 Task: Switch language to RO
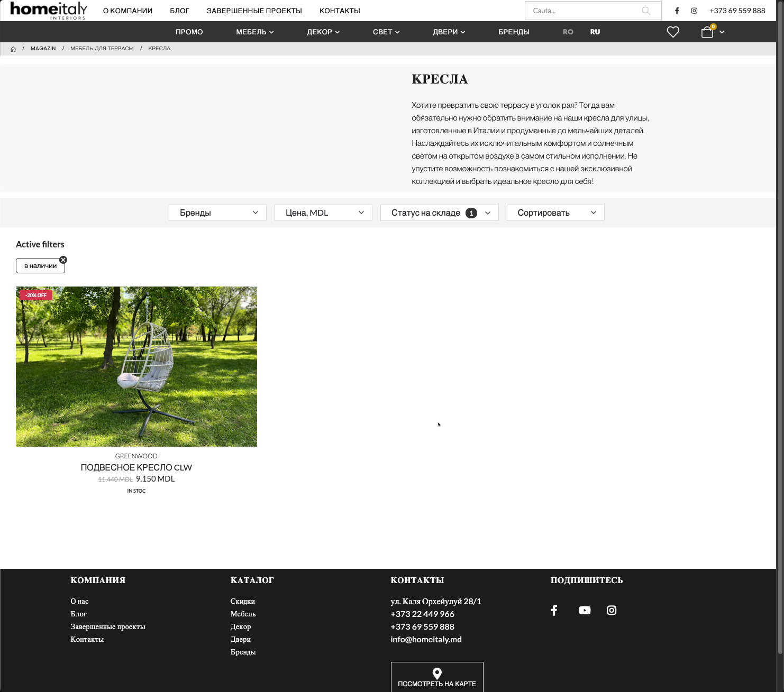click(x=568, y=32)
